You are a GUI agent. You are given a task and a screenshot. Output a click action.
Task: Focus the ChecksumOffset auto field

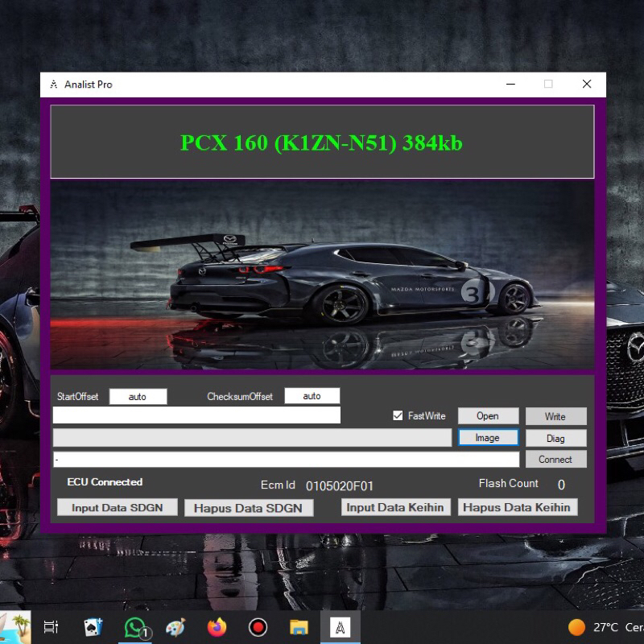312,396
